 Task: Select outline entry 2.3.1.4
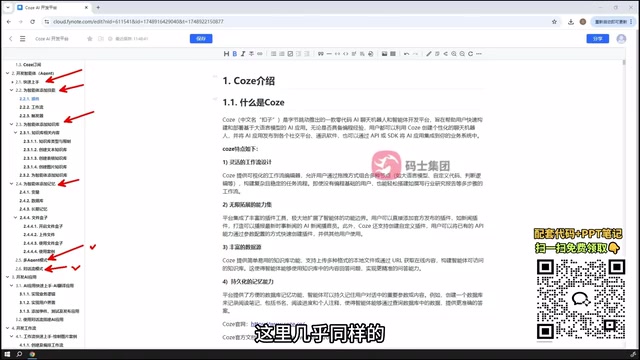(x=45, y=167)
